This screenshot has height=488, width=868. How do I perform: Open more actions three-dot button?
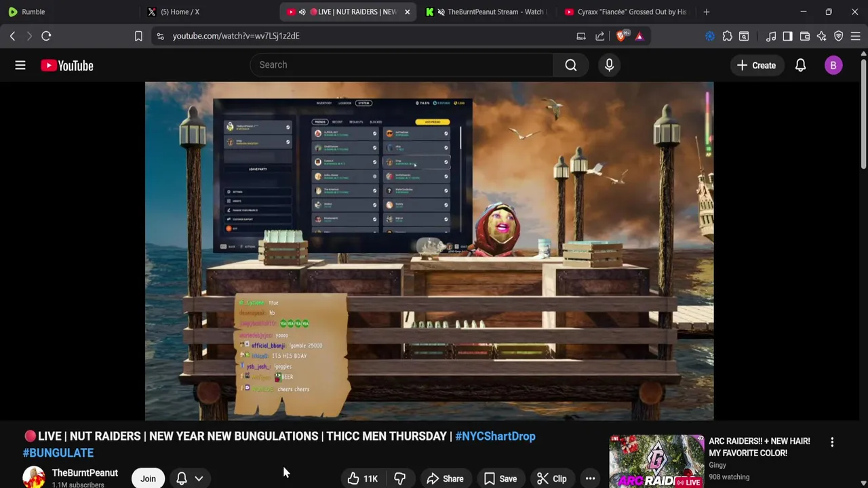pyautogui.click(x=590, y=479)
